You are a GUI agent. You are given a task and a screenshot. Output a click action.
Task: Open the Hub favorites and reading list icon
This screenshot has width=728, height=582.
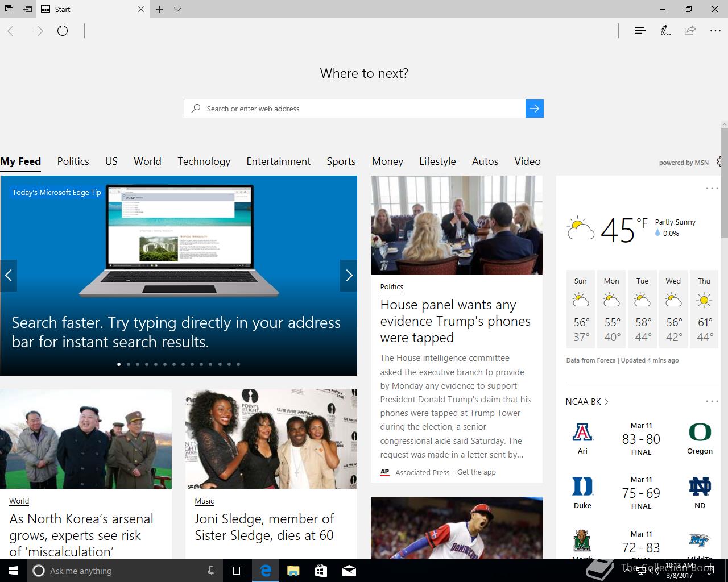[640, 31]
